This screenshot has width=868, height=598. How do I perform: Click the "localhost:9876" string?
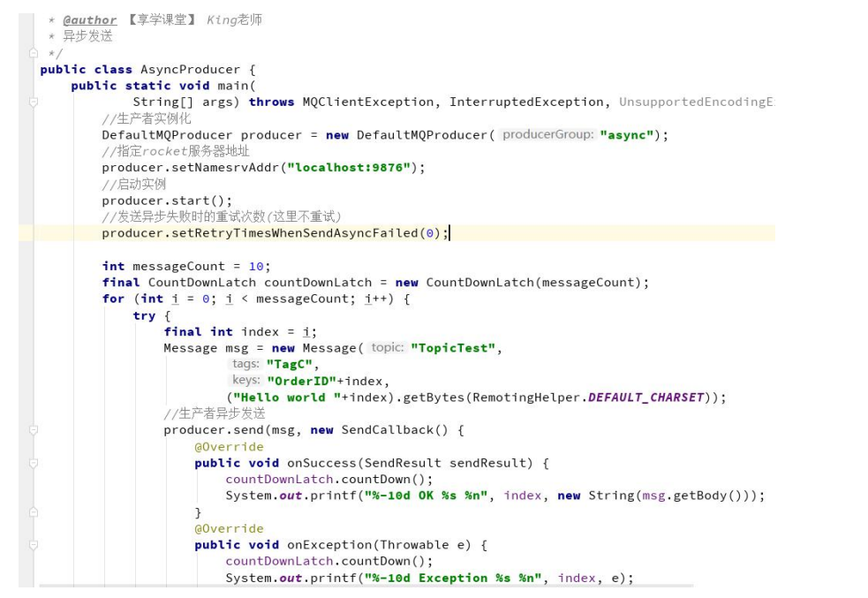349,168
